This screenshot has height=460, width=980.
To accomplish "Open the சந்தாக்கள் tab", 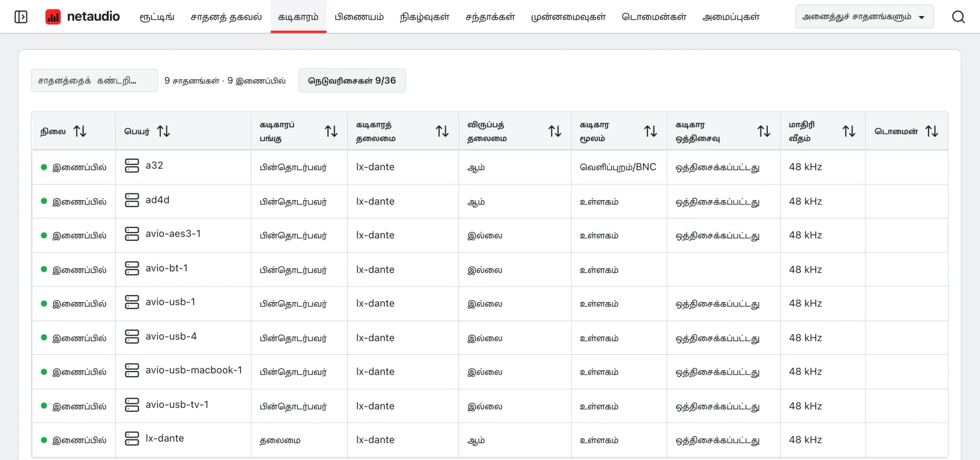I will tap(490, 17).
